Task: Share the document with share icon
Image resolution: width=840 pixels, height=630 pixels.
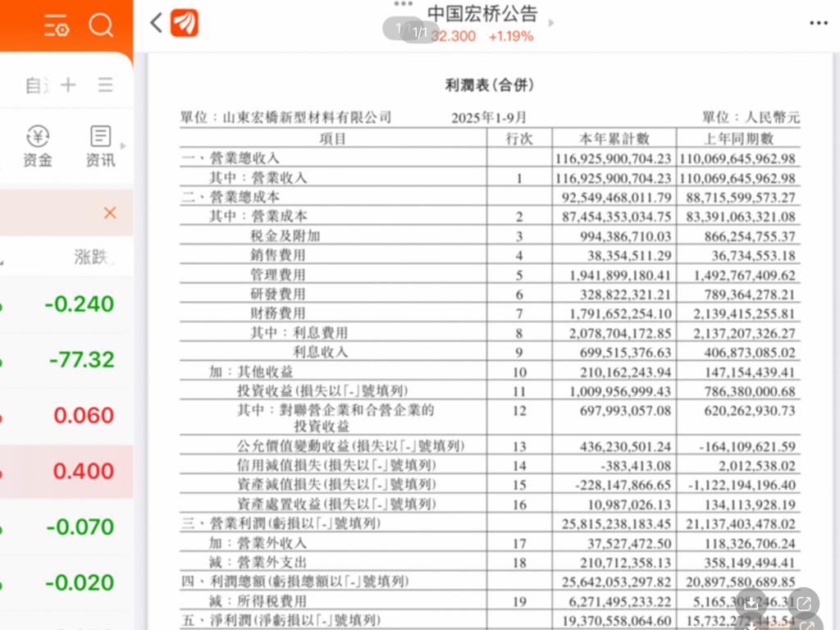Action: [804, 604]
